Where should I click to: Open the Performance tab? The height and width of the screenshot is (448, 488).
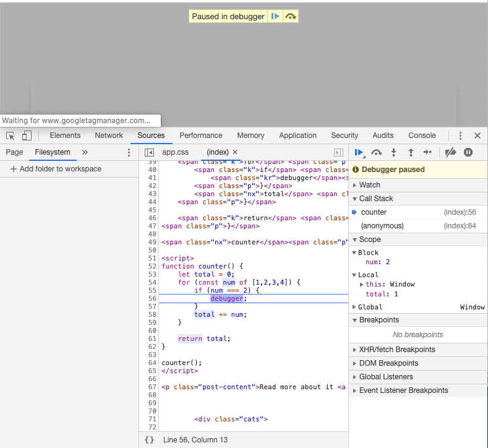pos(201,136)
